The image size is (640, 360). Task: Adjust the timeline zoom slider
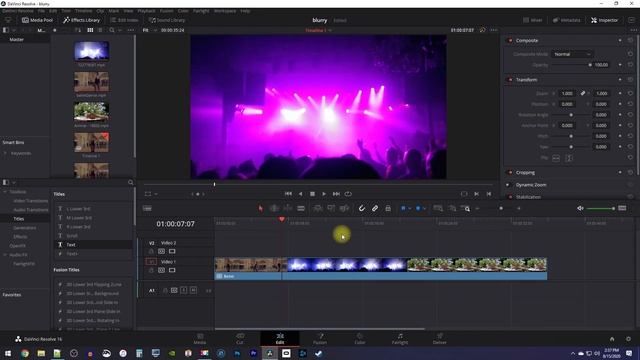pos(501,209)
